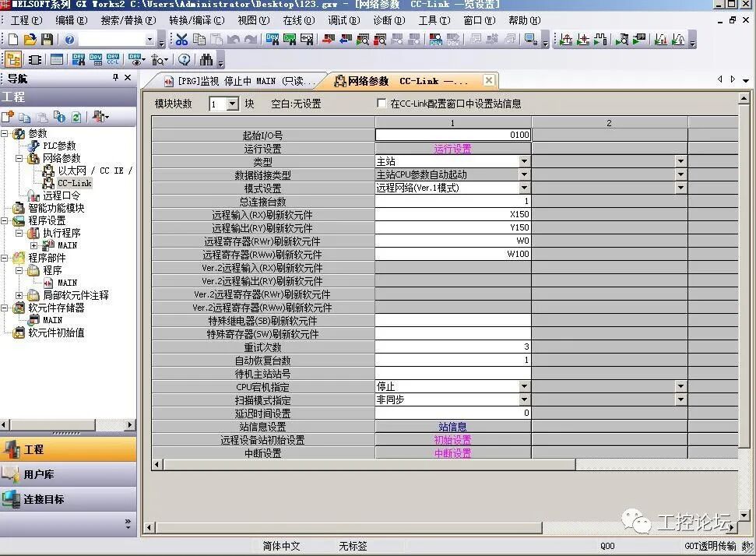Open the 站信息 settings link
This screenshot has height=556, width=756.
click(452, 426)
